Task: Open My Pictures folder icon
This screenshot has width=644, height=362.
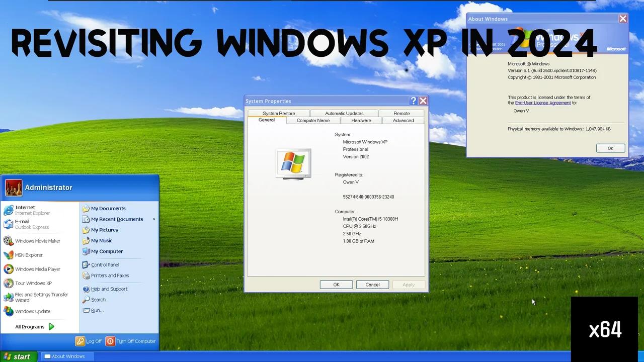Action: [x=86, y=230]
